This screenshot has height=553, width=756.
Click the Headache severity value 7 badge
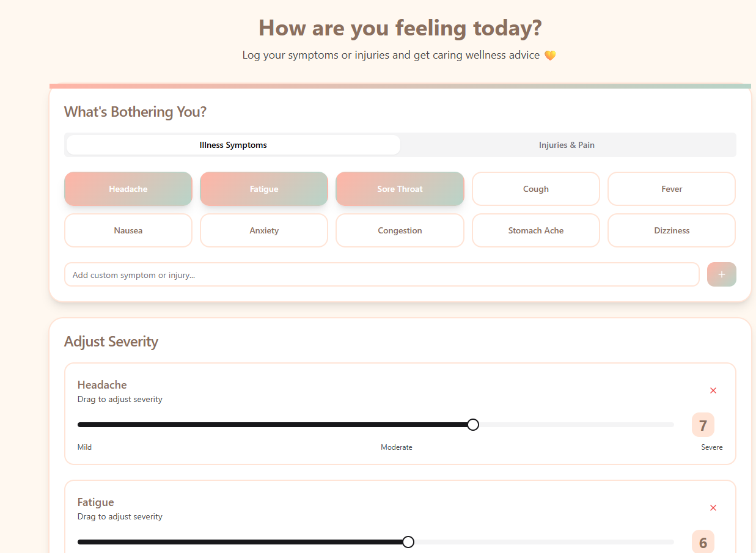click(x=703, y=425)
